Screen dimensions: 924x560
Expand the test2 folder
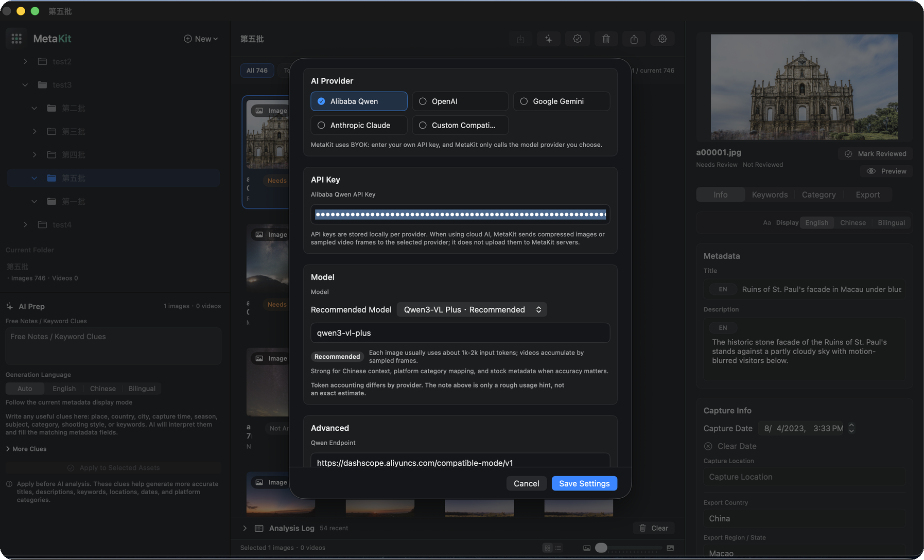tap(25, 61)
